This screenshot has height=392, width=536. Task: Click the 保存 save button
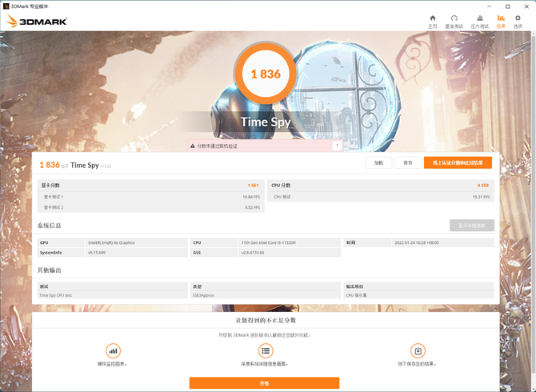click(407, 162)
